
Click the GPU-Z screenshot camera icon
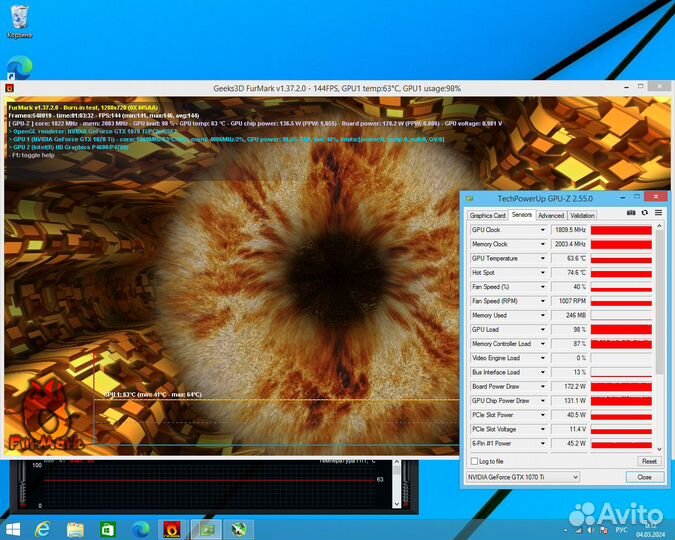tap(631, 213)
